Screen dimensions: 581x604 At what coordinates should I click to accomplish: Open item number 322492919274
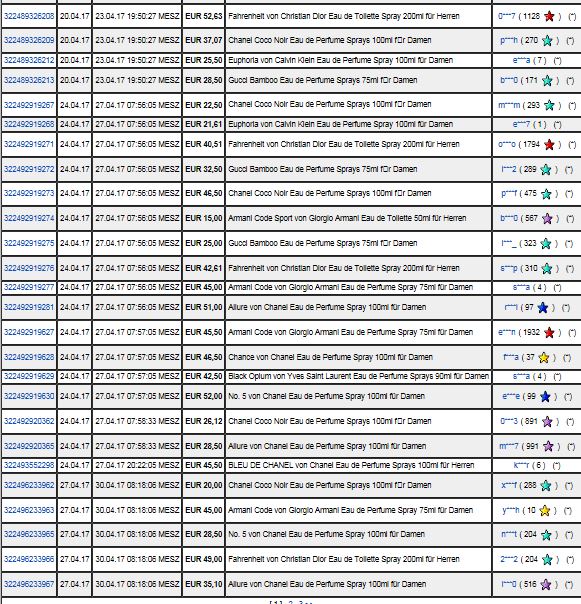pos(29,218)
